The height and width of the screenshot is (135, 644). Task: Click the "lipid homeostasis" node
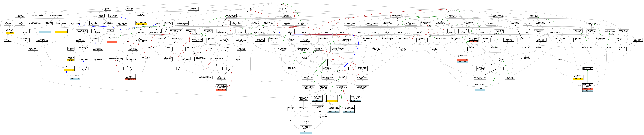61,23
